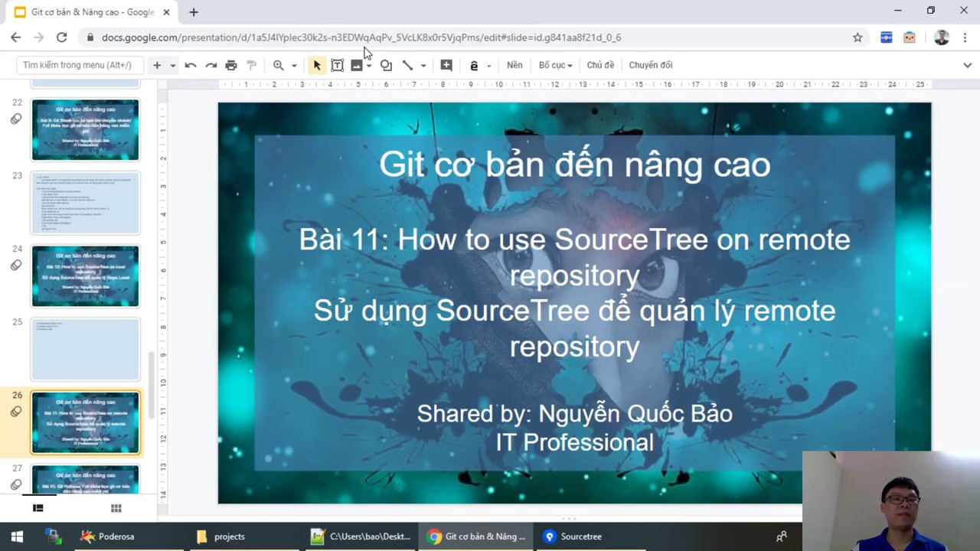Click the link icon beside slide 24
980x551 pixels.
[x=16, y=266]
